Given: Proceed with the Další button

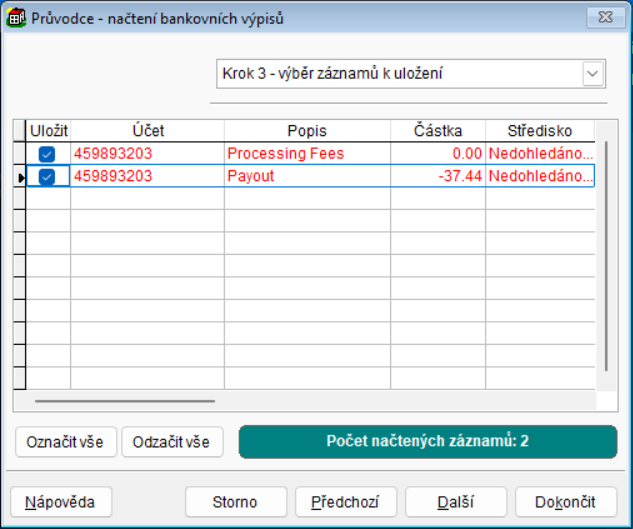Looking at the screenshot, I should coord(456,502).
